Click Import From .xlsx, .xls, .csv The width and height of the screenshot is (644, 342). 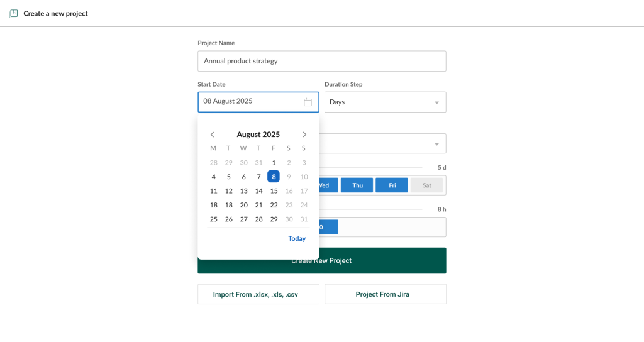258,294
